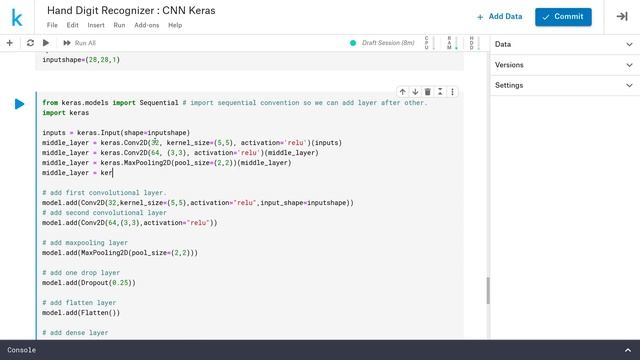The width and height of the screenshot is (640, 360).
Task: Expand the Data panel
Action: 565,44
